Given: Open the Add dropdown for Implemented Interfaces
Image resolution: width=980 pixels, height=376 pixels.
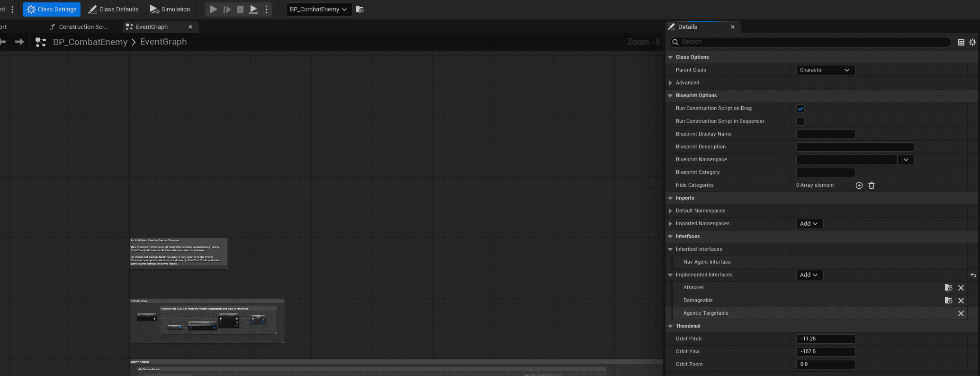Looking at the screenshot, I should [x=809, y=275].
